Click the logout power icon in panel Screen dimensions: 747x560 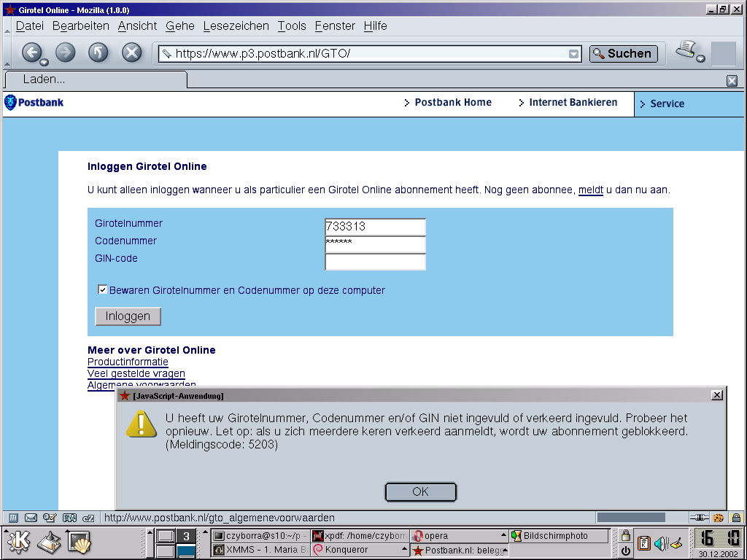625,550
